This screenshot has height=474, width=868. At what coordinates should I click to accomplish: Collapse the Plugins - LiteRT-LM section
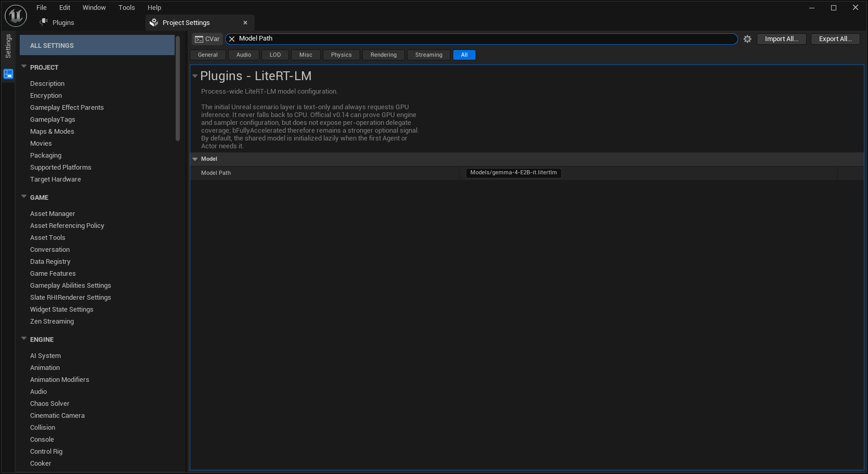coord(195,76)
